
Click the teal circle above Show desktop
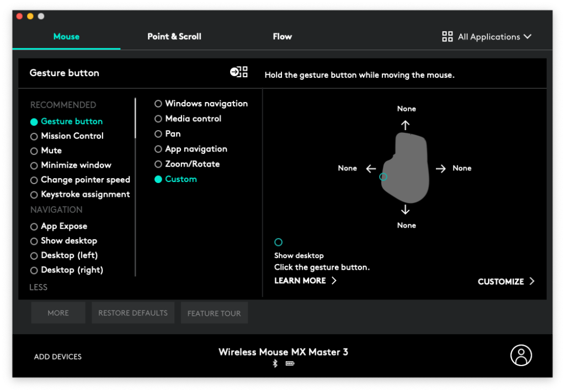point(278,242)
